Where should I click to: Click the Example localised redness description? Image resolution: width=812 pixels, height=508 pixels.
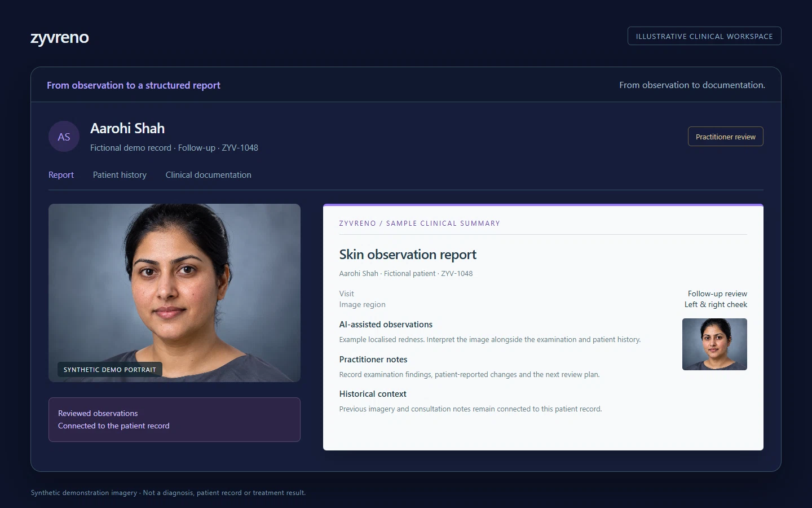490,340
